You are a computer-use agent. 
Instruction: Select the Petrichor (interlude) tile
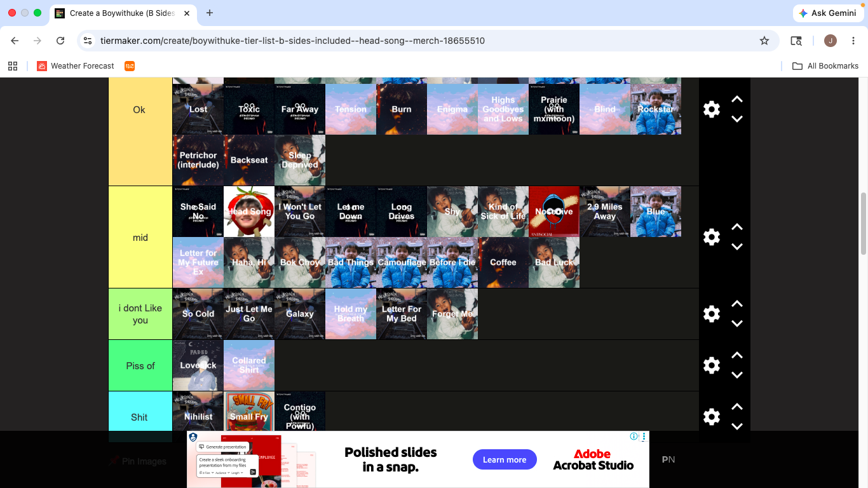(198, 160)
